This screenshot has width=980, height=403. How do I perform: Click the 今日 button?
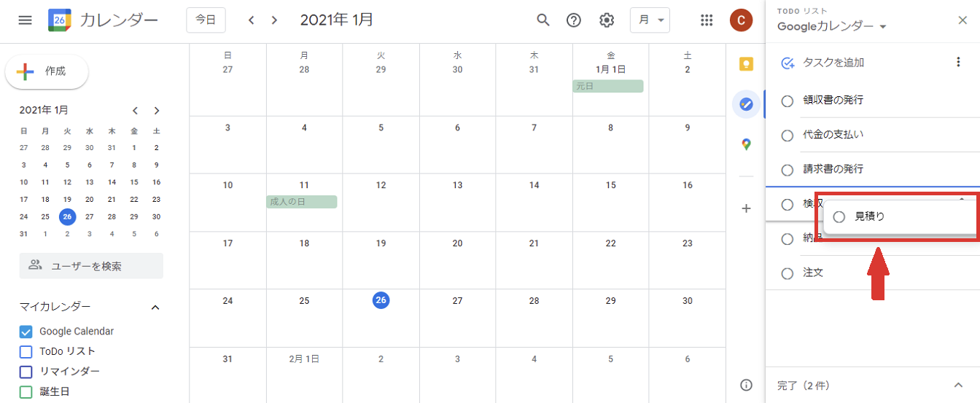click(206, 20)
